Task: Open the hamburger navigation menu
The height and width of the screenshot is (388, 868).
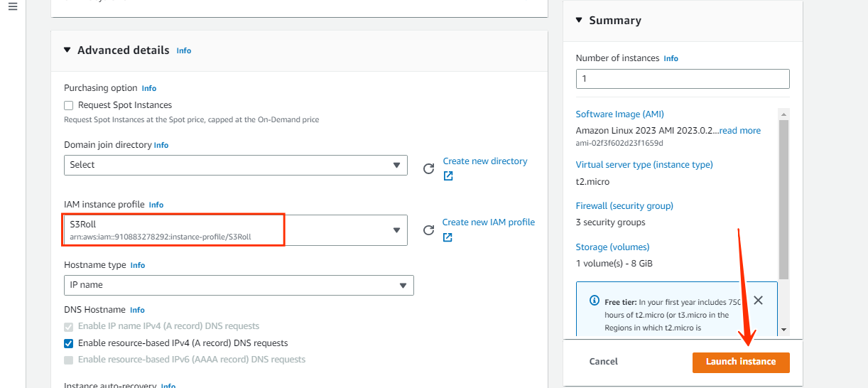Action: tap(13, 7)
